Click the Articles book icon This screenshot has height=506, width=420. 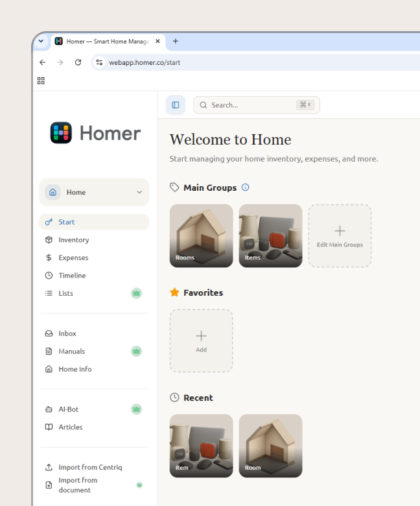49,427
